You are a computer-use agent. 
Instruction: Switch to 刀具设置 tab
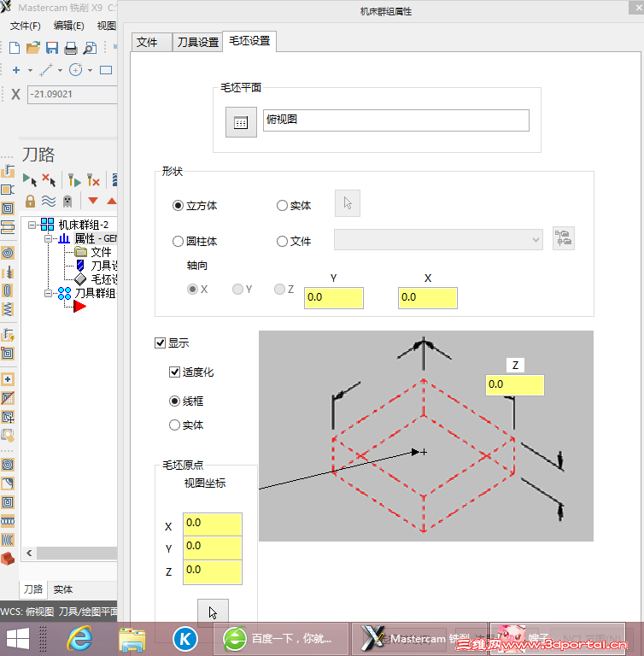(197, 42)
